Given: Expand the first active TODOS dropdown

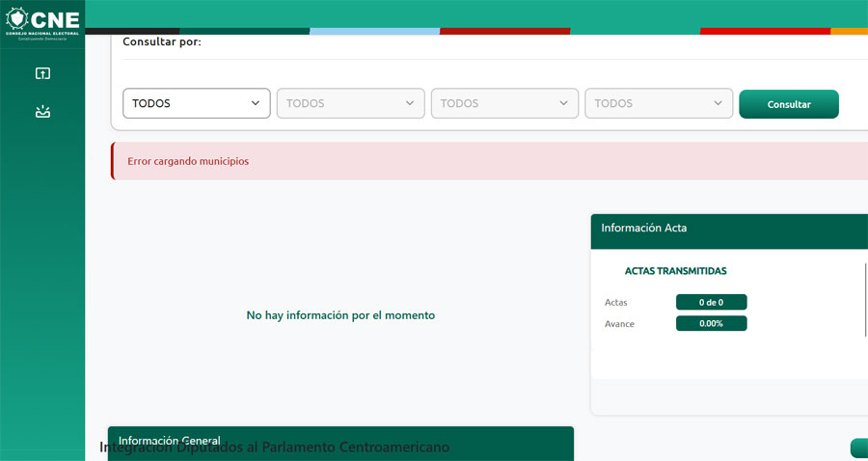Looking at the screenshot, I should point(197,103).
